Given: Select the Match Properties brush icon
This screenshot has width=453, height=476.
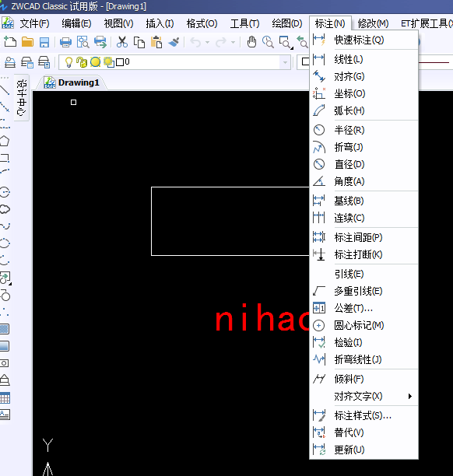Looking at the screenshot, I should coord(174,42).
